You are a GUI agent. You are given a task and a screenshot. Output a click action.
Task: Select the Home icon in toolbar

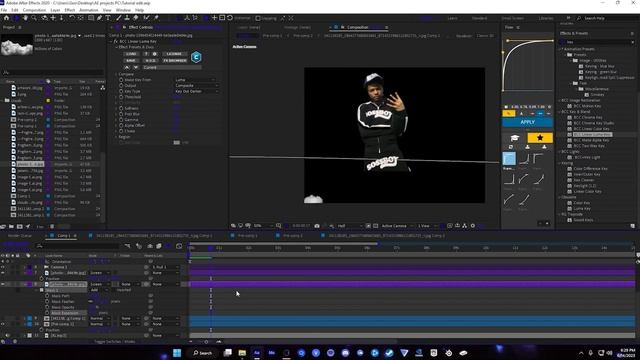(6, 18)
